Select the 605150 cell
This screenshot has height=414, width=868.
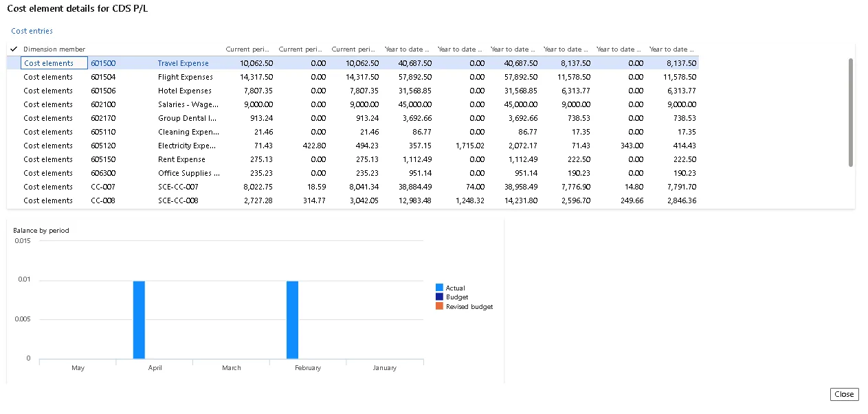pos(103,159)
